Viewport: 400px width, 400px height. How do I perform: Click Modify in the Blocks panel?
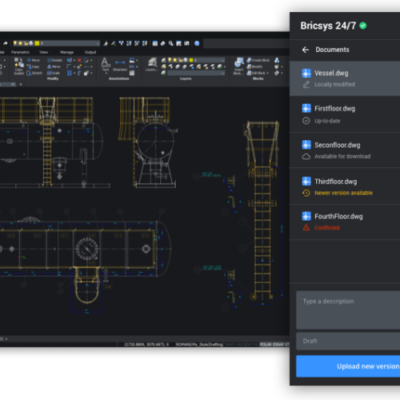click(x=255, y=67)
